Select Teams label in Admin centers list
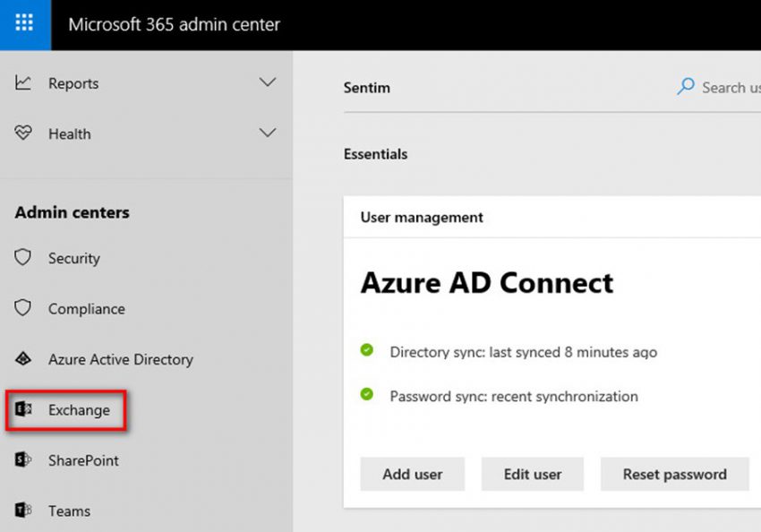 (x=69, y=511)
